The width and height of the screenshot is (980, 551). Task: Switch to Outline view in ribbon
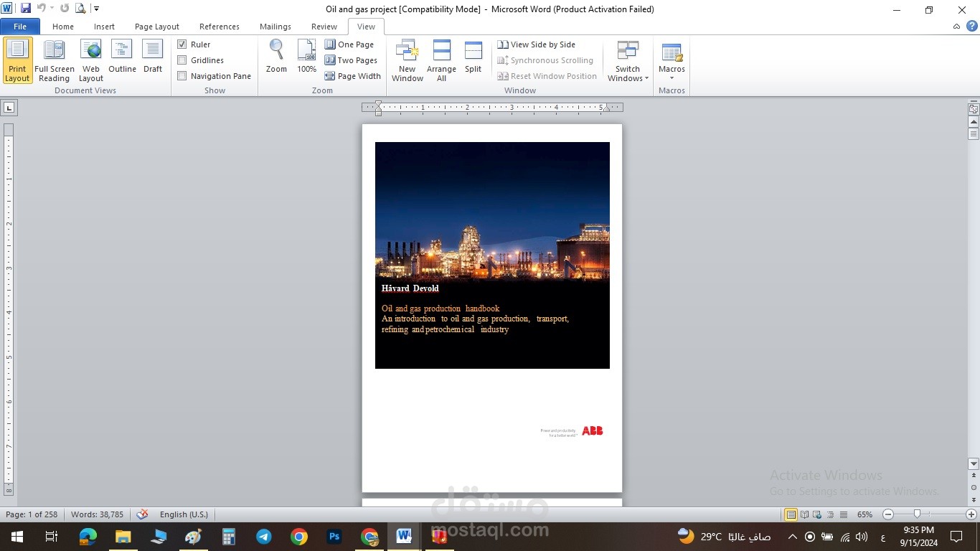[x=122, y=57]
